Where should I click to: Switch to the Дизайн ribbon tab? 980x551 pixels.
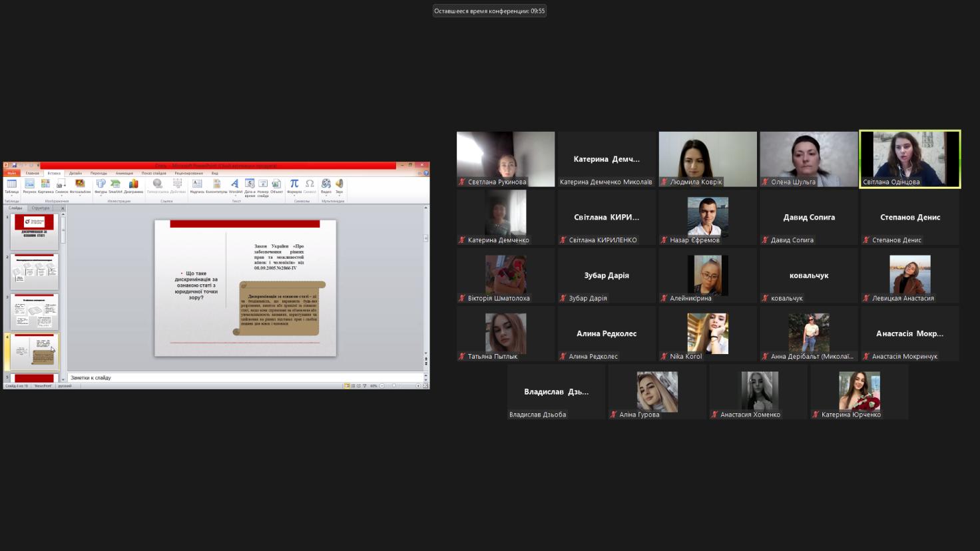pos(75,173)
